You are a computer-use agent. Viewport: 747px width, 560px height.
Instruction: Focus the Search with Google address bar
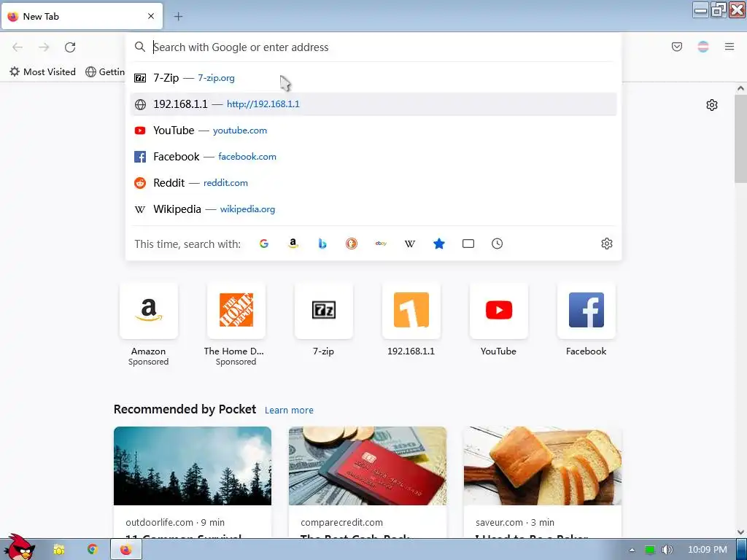[373, 47]
